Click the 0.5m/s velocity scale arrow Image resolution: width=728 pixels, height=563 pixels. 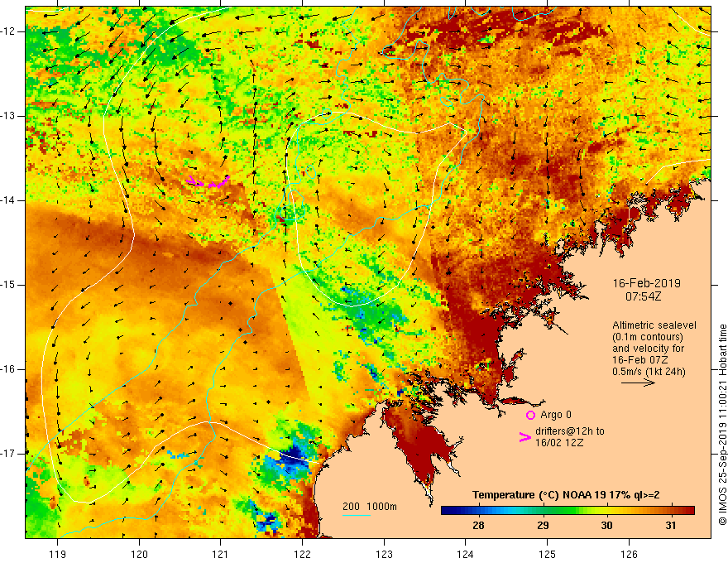coord(638,383)
